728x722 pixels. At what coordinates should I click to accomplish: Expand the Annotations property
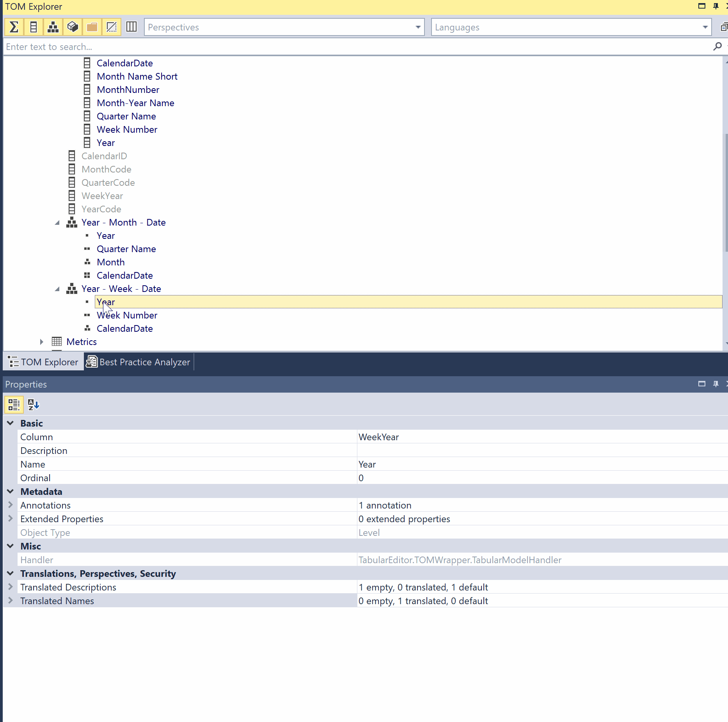click(11, 505)
